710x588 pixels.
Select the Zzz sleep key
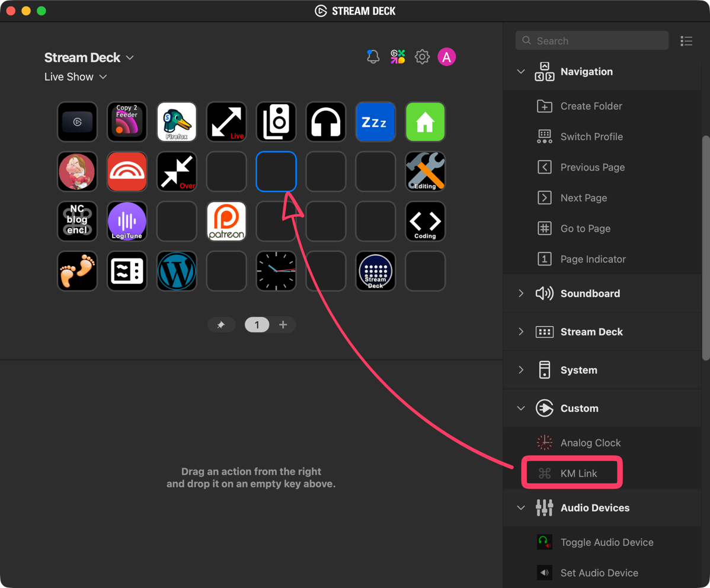tap(375, 122)
